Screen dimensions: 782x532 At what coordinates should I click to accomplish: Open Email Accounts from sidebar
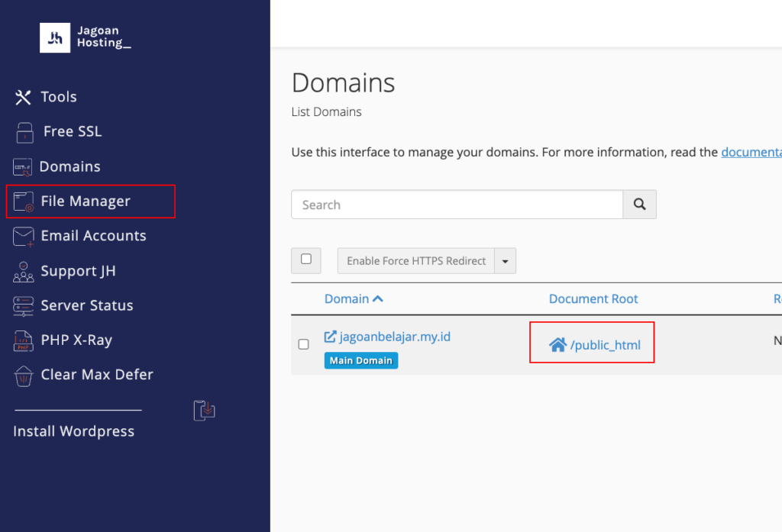click(93, 236)
